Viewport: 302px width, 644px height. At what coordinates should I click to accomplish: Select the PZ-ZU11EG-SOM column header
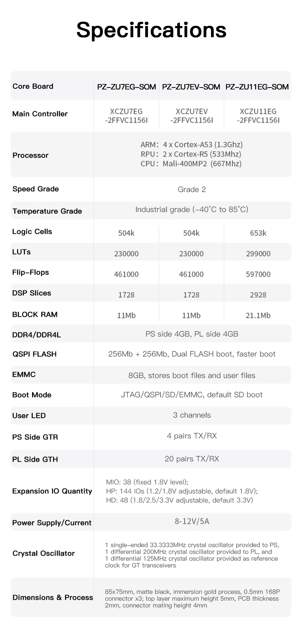tap(257, 87)
